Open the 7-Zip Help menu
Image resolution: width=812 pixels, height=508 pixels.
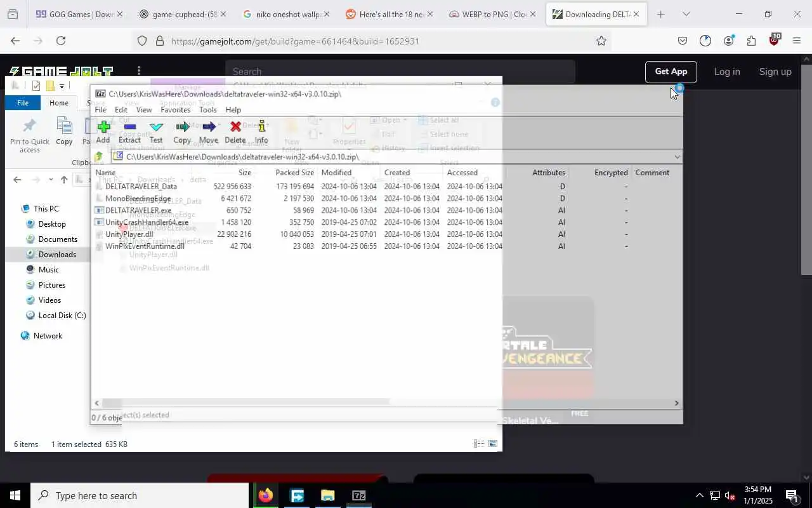click(233, 110)
